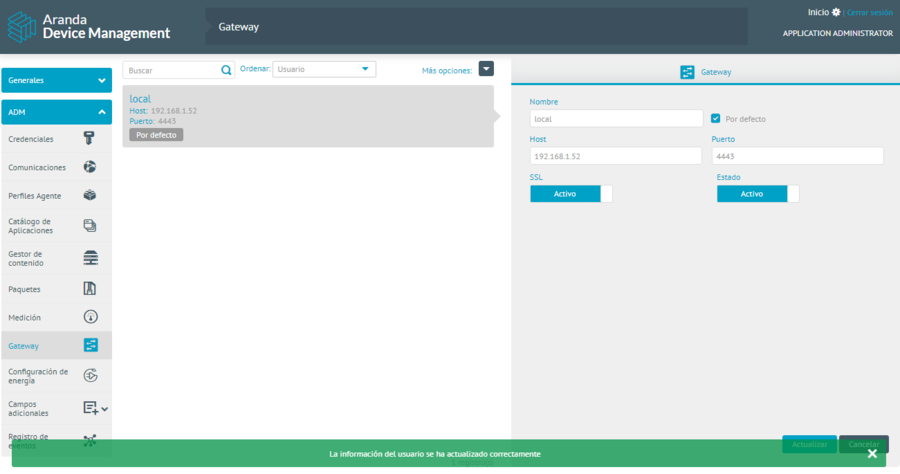Expand the Más opciones dropdown button

click(x=486, y=69)
